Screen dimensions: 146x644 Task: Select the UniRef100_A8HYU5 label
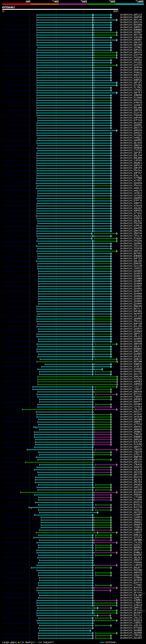point(131,344)
